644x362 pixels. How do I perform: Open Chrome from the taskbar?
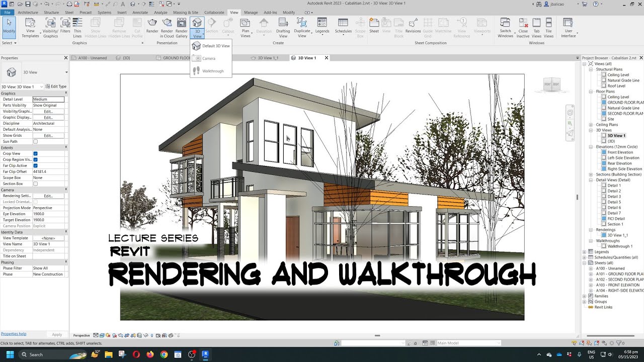click(164, 354)
